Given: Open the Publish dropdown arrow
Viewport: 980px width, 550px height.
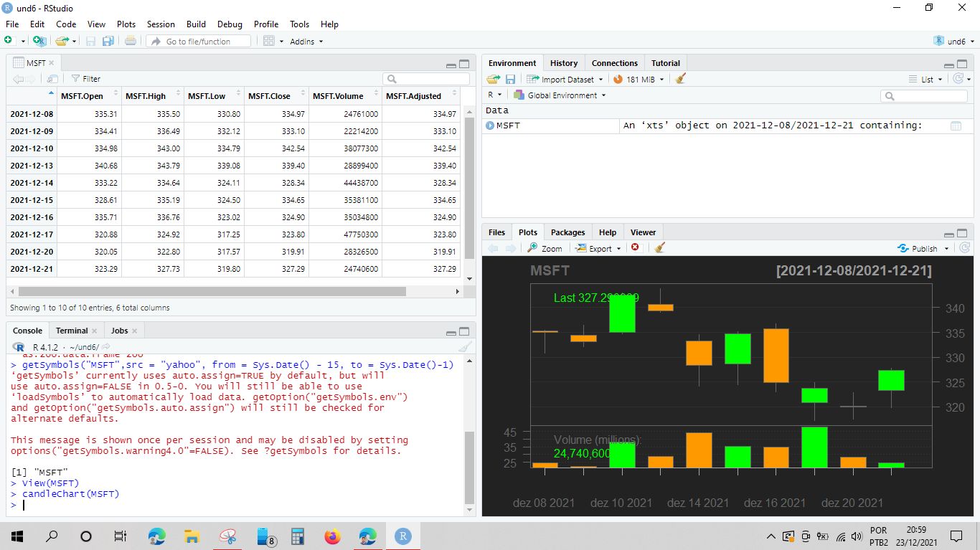Looking at the screenshot, I should (x=946, y=249).
